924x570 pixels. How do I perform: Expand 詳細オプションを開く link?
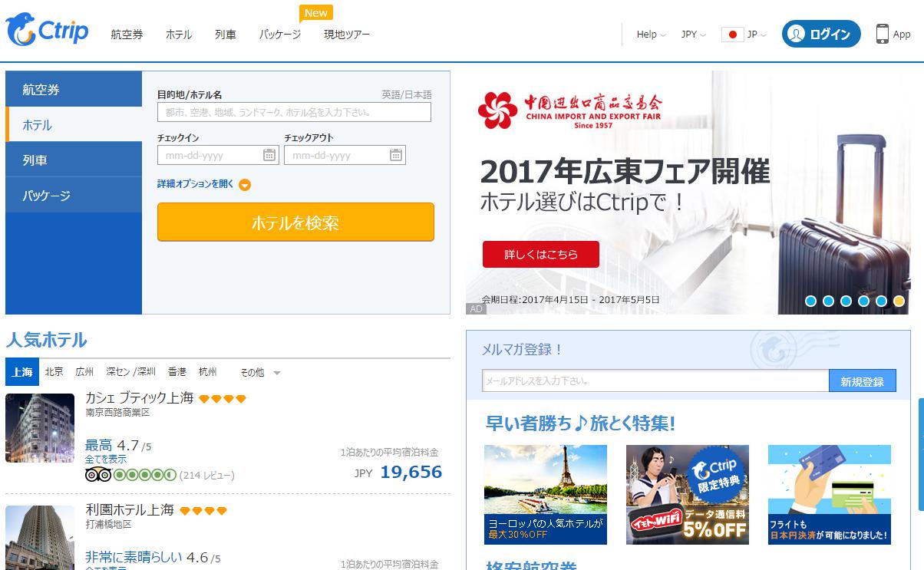point(196,184)
